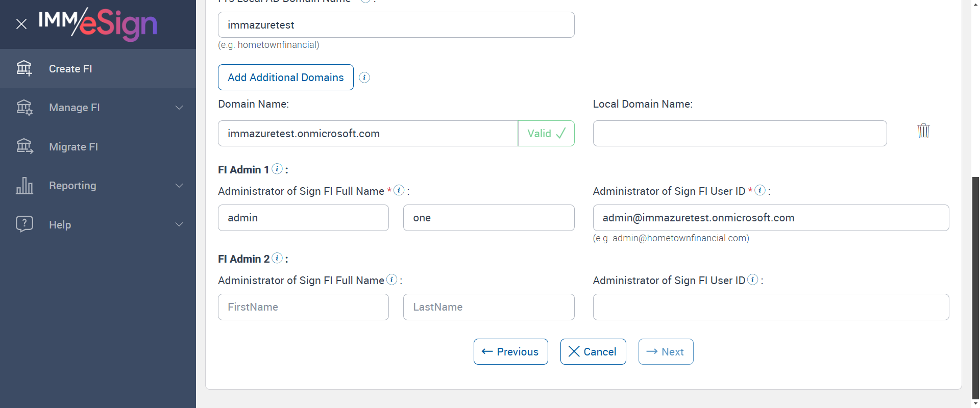Click the IMM eSign logo
980x408 pixels.
pos(97,24)
